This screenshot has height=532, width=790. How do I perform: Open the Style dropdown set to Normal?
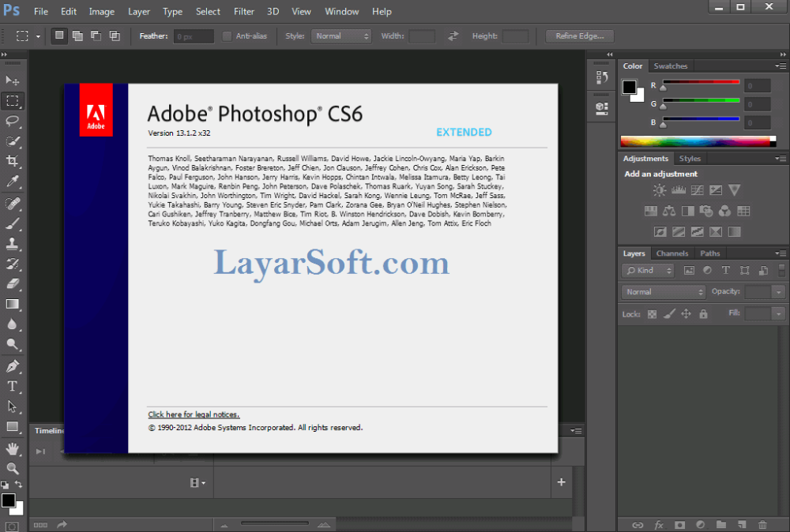[341, 36]
